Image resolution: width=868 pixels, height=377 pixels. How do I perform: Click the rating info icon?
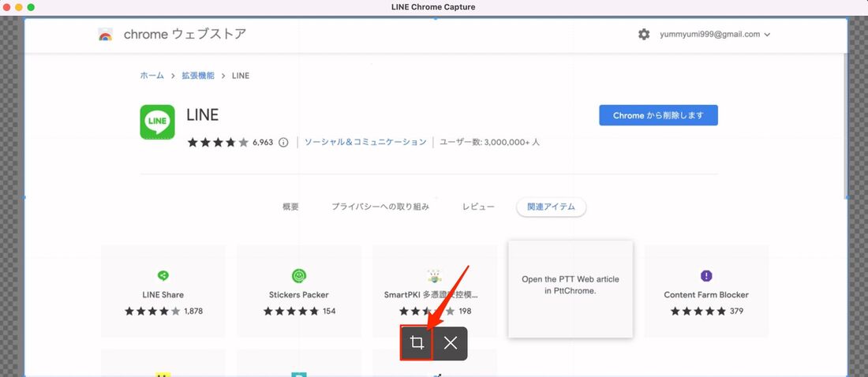pos(283,143)
